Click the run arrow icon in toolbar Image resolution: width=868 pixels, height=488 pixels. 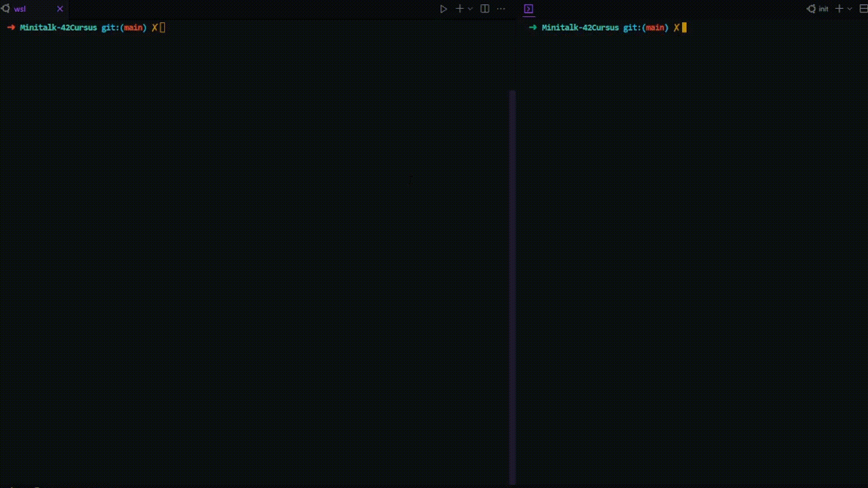click(x=443, y=9)
